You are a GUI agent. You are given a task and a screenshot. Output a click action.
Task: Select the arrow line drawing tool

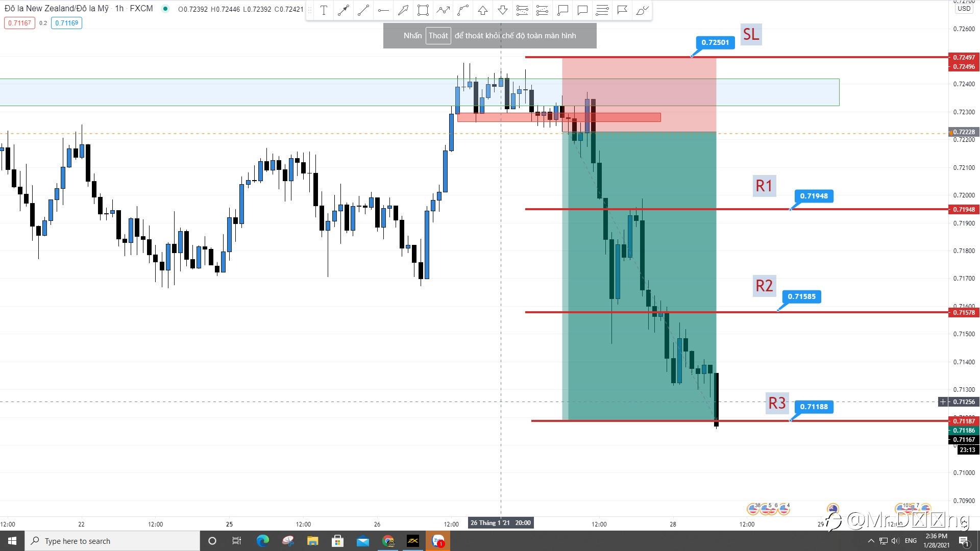344,10
